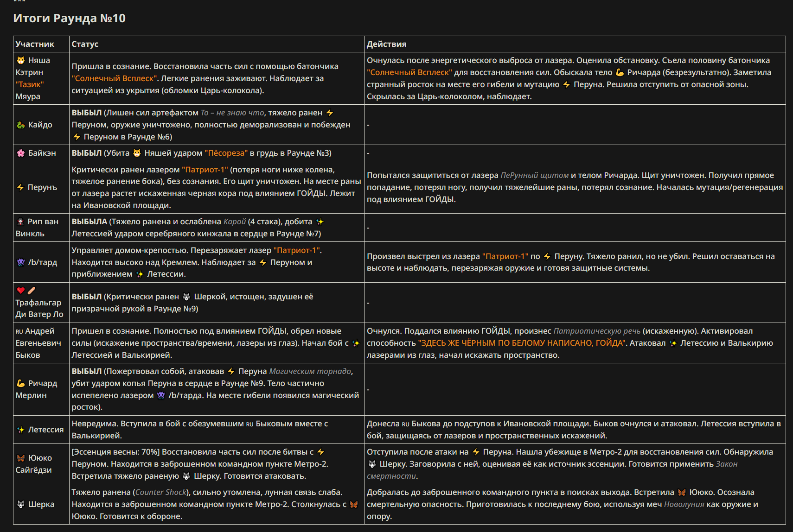Click the flower emoji next to Байкэн name
This screenshot has height=532, width=793.
[20, 153]
